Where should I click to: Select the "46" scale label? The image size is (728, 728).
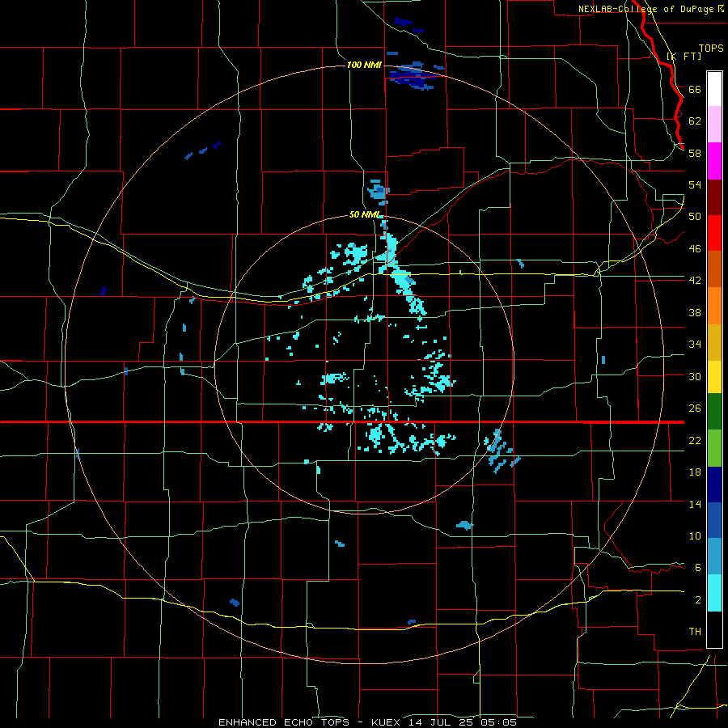[695, 249]
